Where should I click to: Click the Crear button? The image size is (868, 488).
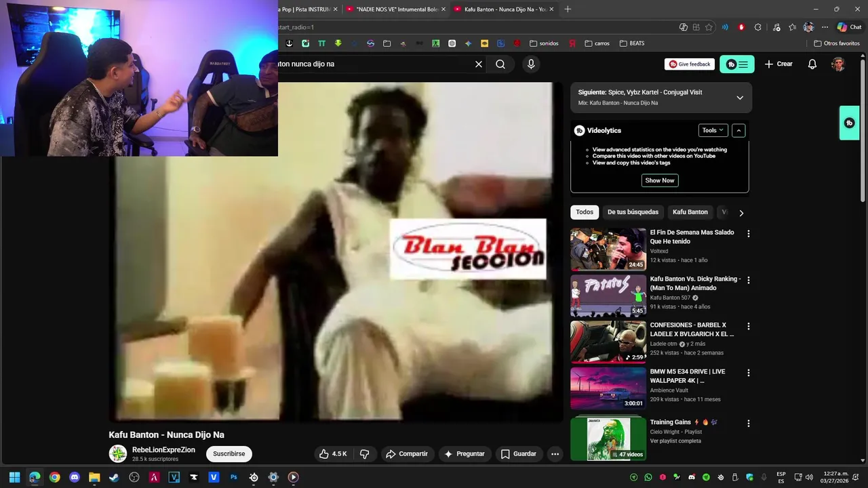click(x=778, y=64)
